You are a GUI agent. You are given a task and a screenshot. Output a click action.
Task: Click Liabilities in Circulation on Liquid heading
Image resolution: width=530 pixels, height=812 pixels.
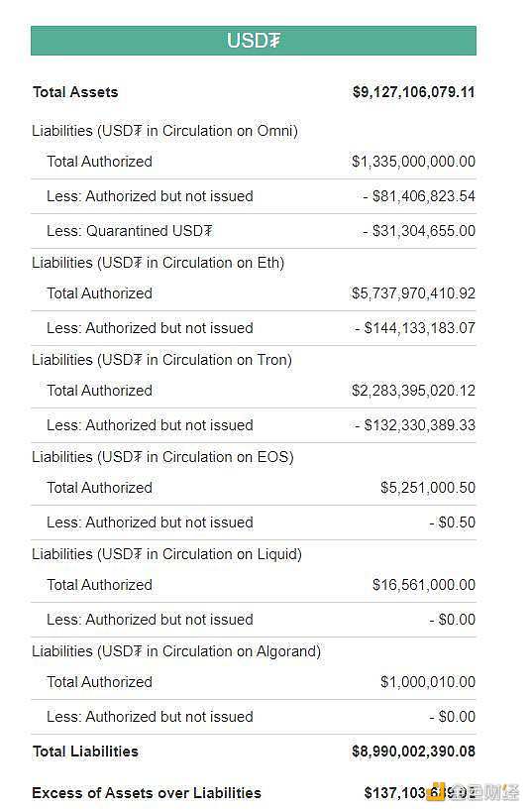click(x=167, y=554)
